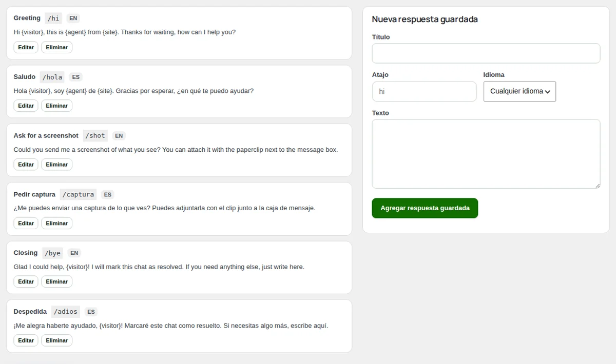Image resolution: width=616 pixels, height=364 pixels.
Task: Delete the Pedir captura reply
Action: click(57, 223)
